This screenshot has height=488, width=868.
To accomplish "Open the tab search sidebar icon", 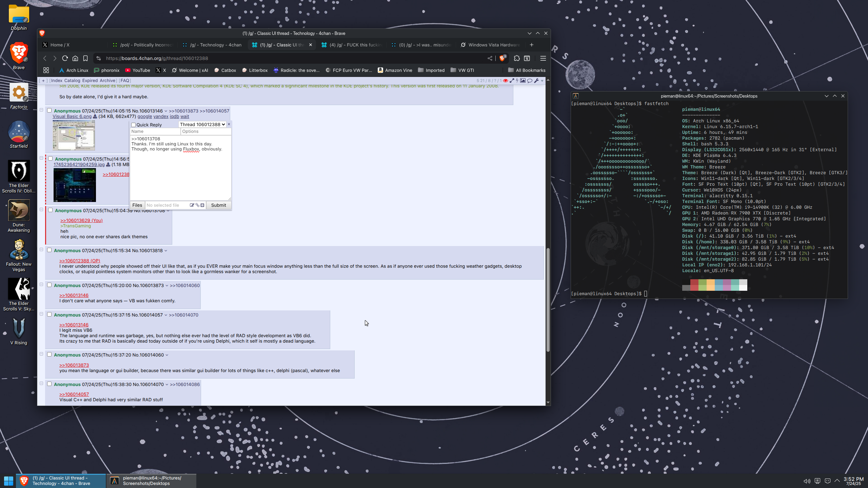I will pyautogui.click(x=527, y=58).
